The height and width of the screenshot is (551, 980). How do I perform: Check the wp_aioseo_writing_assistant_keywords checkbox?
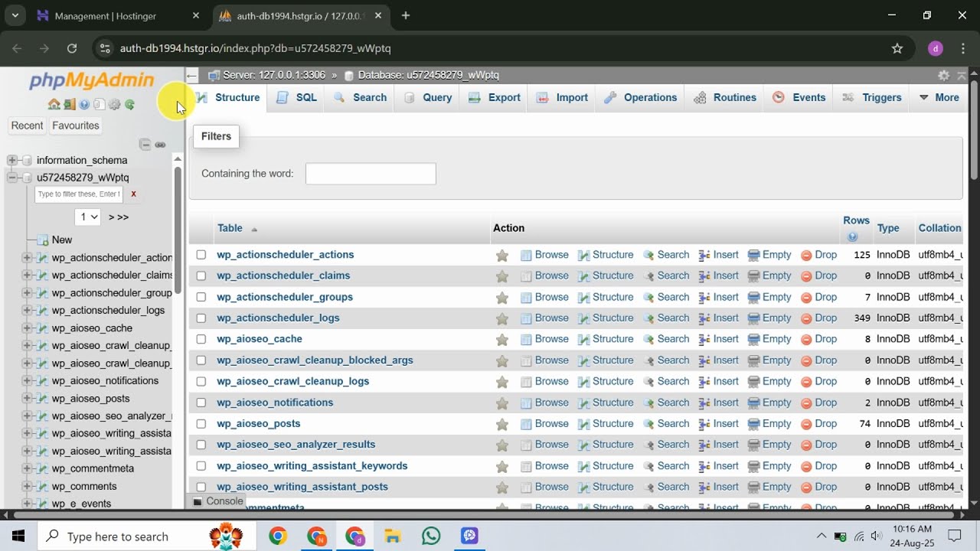pos(201,466)
